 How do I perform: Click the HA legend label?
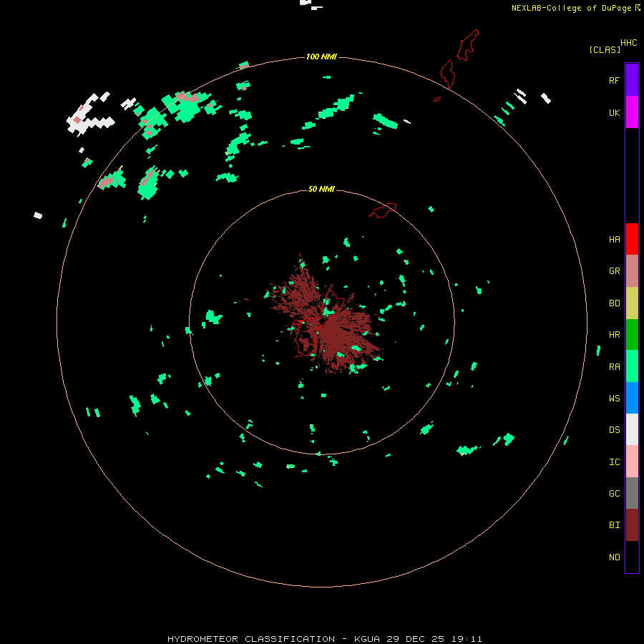pos(614,240)
